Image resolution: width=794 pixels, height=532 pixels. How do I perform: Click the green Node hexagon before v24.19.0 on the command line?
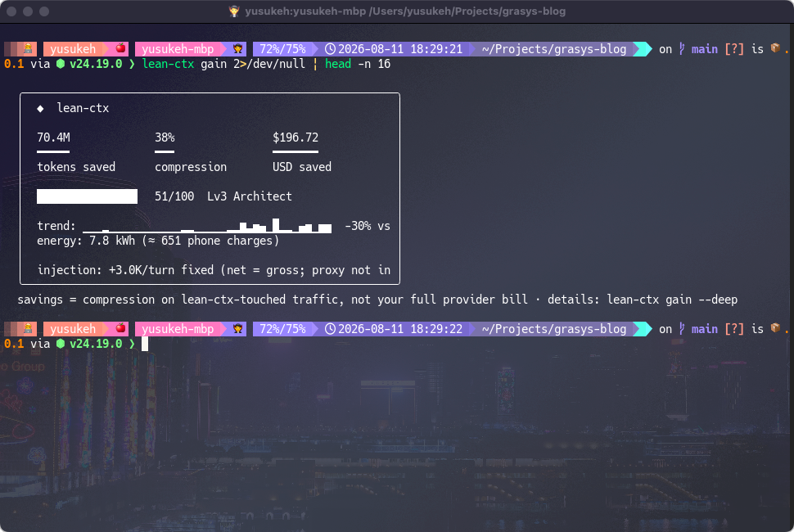tap(61, 64)
